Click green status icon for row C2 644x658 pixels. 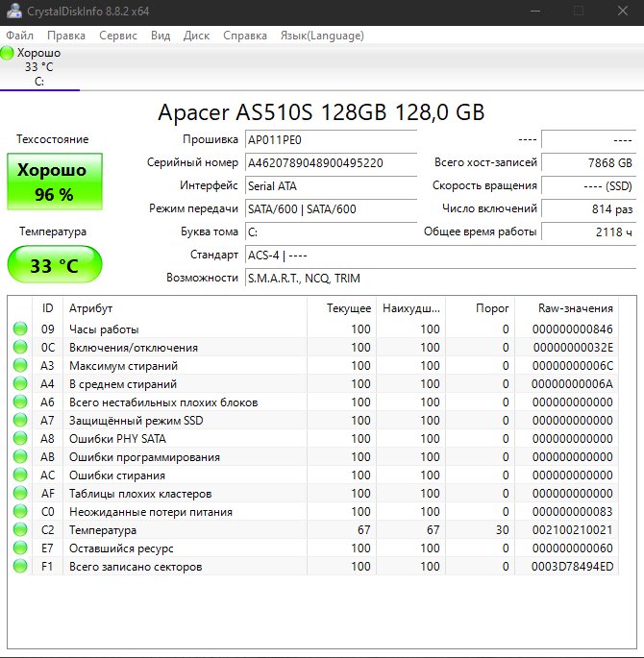(20, 529)
